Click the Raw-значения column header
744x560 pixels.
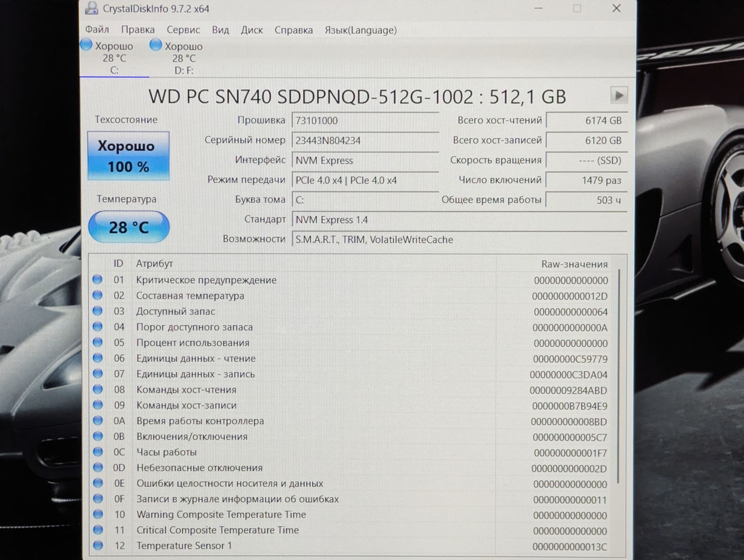(x=575, y=264)
